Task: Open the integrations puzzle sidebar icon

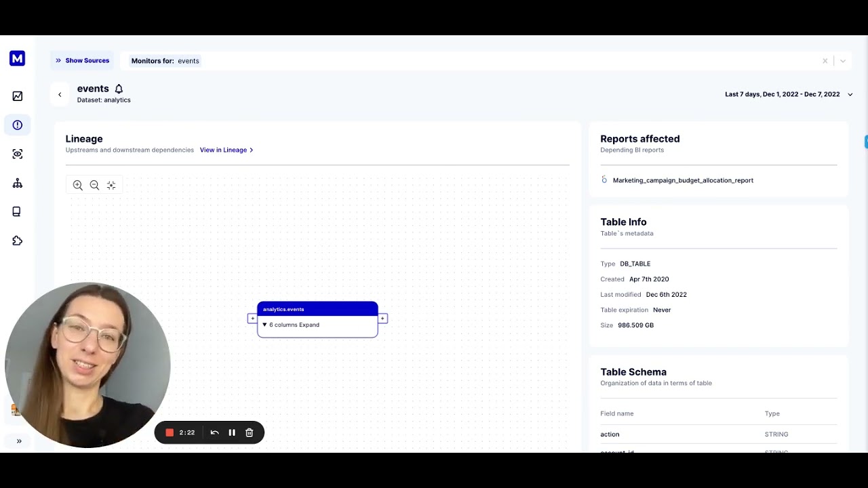Action: (x=18, y=241)
